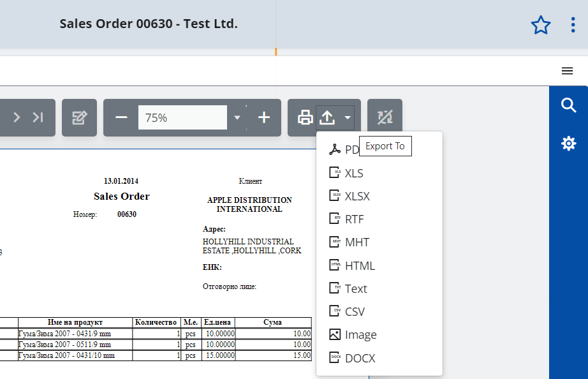Click the Сума column header
Screen dimensions: 588x379
[272, 322]
